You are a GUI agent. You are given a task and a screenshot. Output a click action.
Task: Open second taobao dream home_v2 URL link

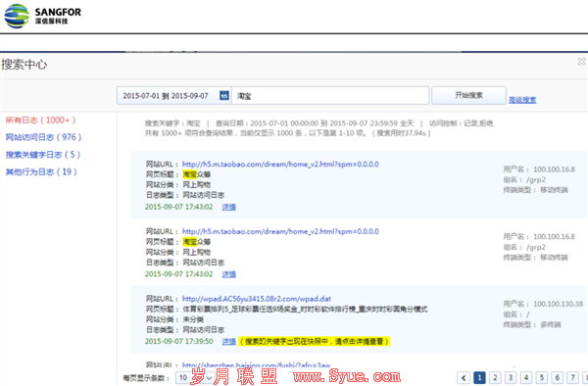point(280,231)
